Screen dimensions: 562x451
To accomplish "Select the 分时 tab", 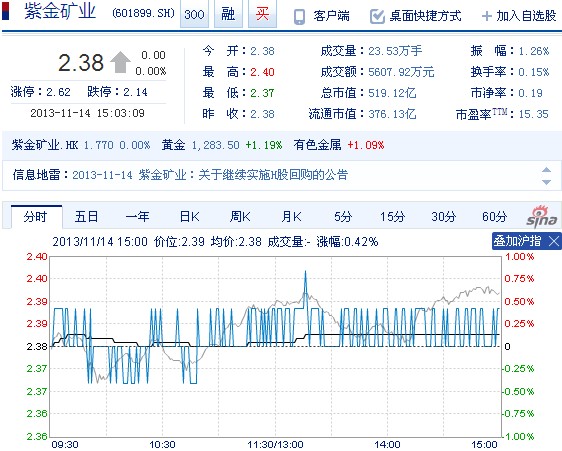I will [36, 217].
